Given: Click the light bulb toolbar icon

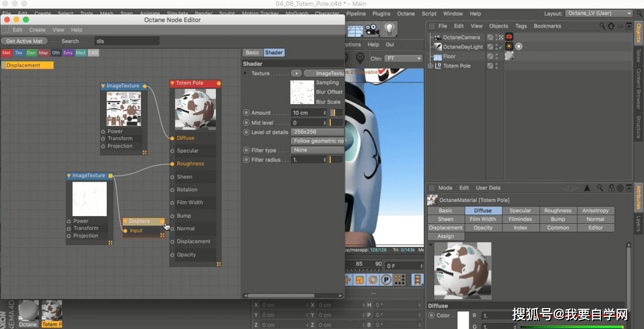Looking at the screenshot, I should tap(389, 29).
